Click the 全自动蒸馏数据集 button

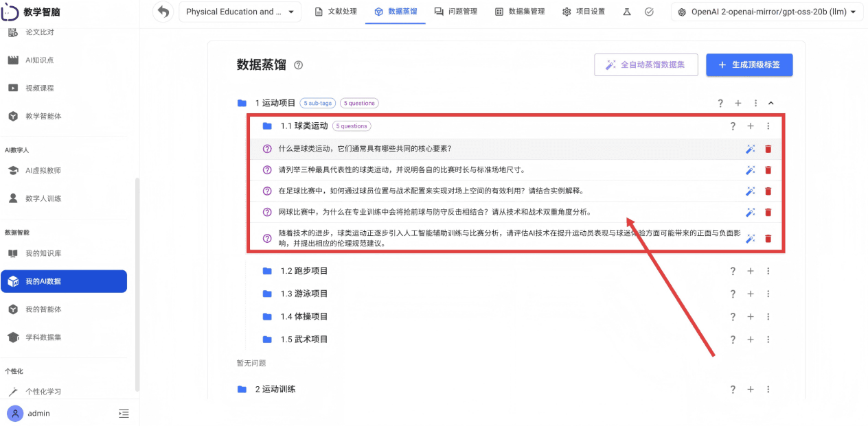pos(646,64)
